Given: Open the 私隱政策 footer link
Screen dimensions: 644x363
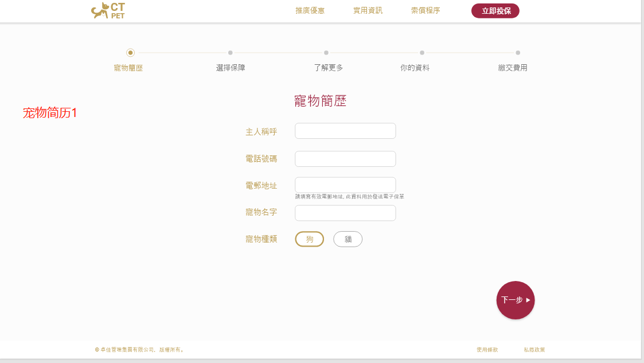Looking at the screenshot, I should point(534,350).
